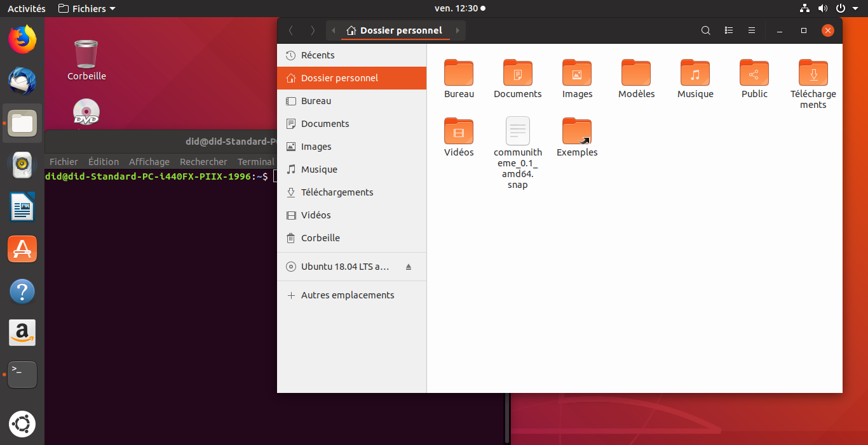Launch Firefox from the dock
The height and width of the screenshot is (445, 868).
click(x=22, y=39)
